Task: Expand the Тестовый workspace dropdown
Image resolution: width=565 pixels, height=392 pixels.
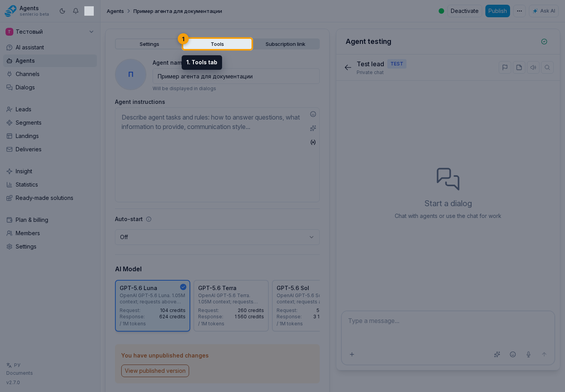Action: 50,32
